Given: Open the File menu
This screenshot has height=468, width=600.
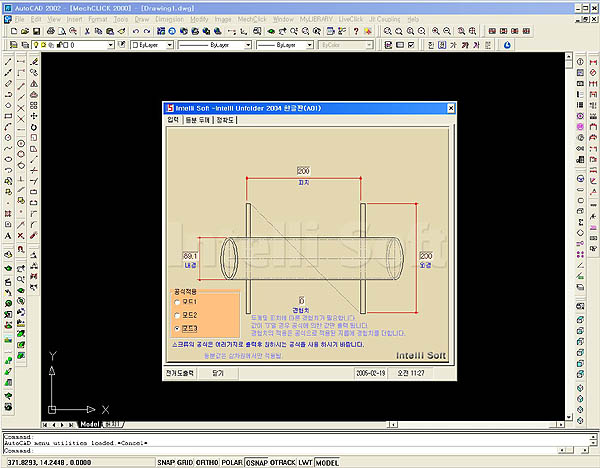Looking at the screenshot, I should pos(19,19).
